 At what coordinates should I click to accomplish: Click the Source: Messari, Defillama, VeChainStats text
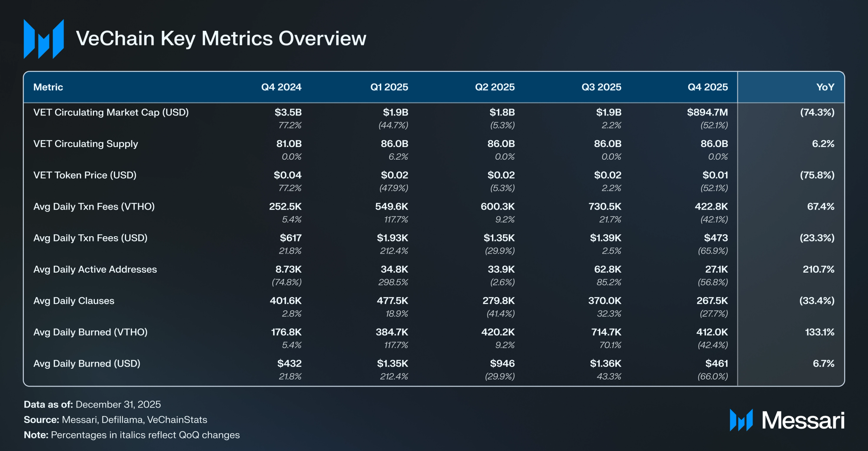click(115, 420)
